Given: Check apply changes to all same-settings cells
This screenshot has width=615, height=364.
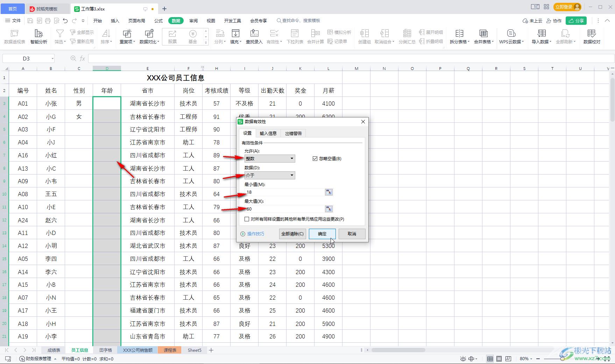Looking at the screenshot, I should 247,219.
